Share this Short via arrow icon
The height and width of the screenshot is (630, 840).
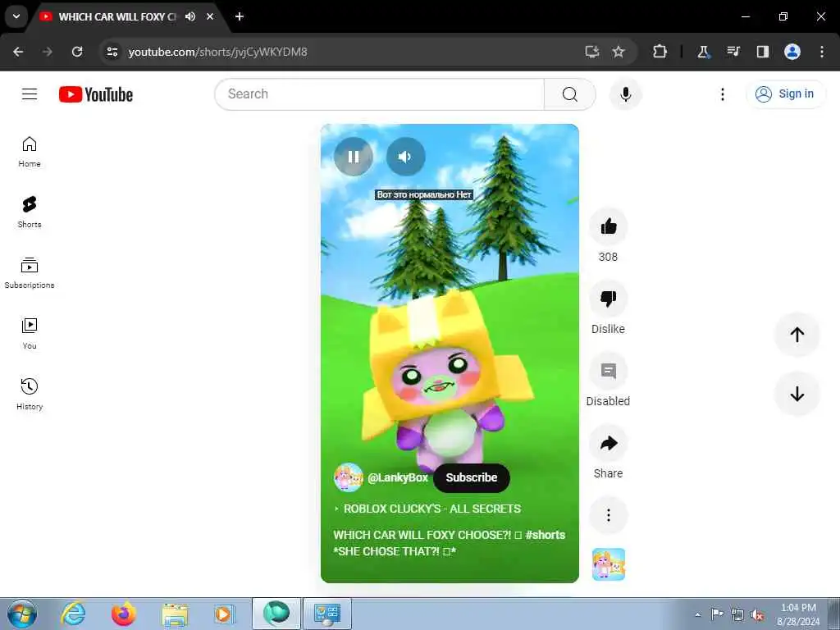[608, 443]
